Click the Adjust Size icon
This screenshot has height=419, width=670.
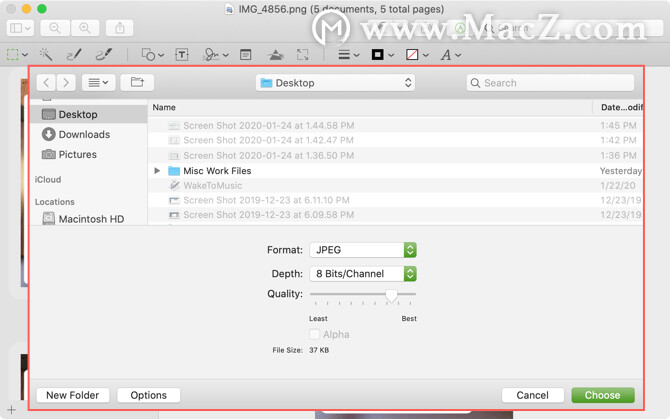click(x=303, y=55)
